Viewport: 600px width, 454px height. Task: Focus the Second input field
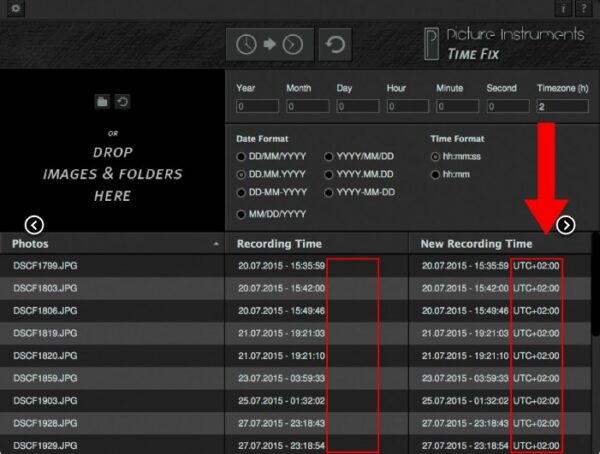tap(508, 106)
